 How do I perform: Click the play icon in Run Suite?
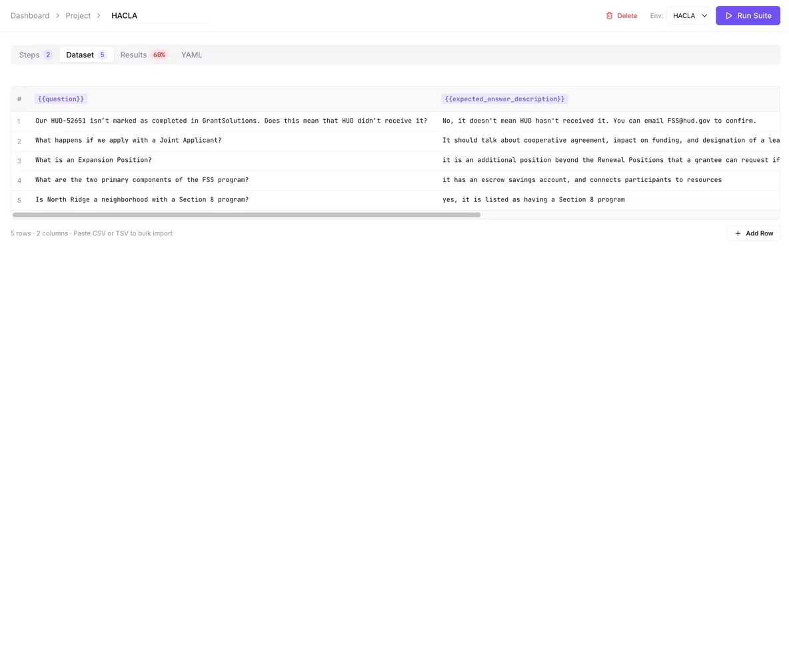click(x=728, y=15)
